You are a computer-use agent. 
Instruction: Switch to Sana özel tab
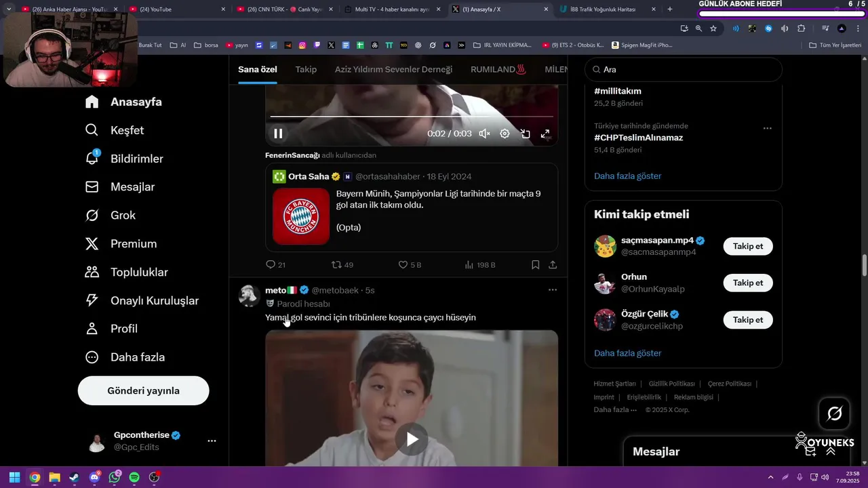258,69
